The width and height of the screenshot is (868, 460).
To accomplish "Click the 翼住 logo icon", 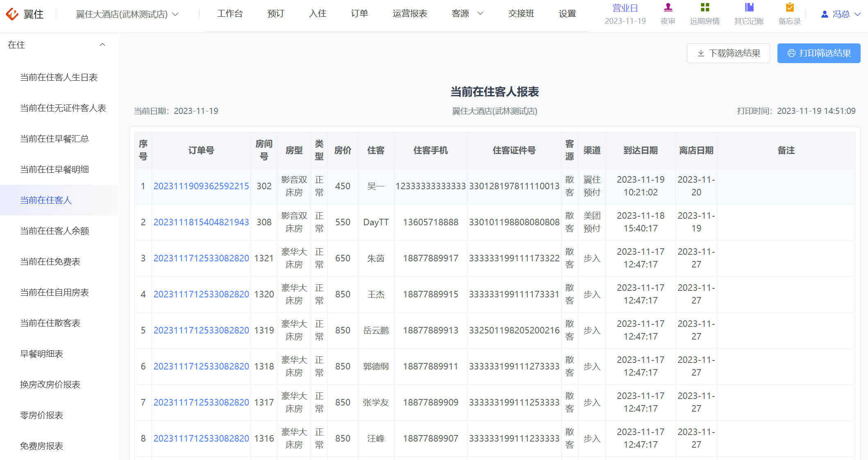I will coord(12,14).
